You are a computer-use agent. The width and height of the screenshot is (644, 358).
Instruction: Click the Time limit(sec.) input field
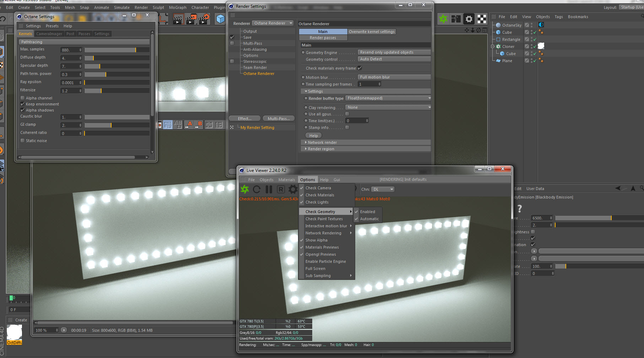point(357,121)
